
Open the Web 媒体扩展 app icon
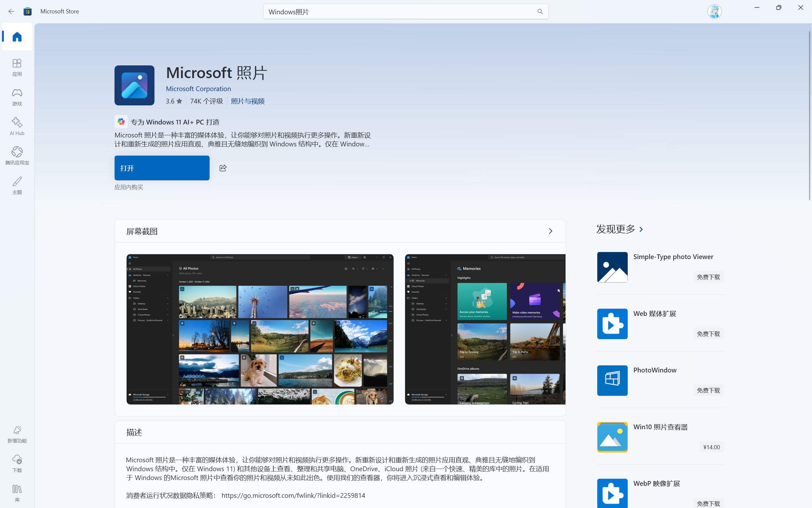click(612, 324)
